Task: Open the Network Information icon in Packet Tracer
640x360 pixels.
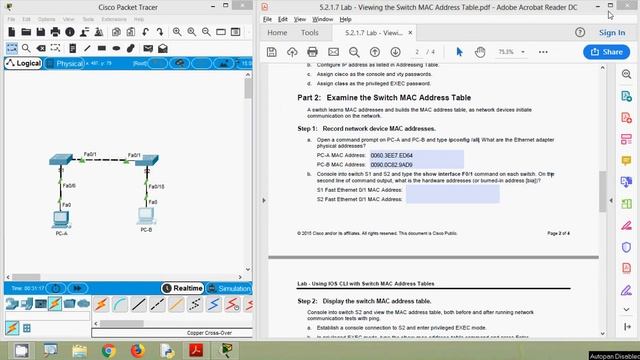Action: tap(70, 32)
